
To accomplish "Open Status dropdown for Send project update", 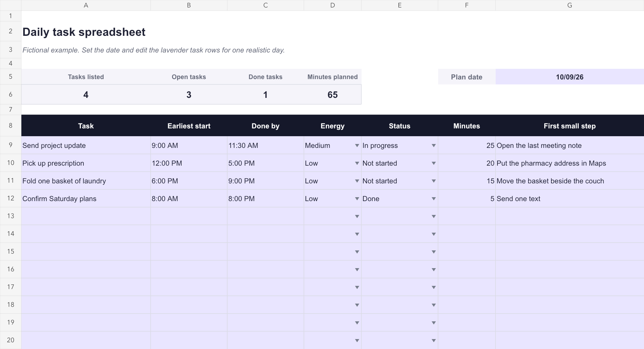I will click(x=434, y=145).
